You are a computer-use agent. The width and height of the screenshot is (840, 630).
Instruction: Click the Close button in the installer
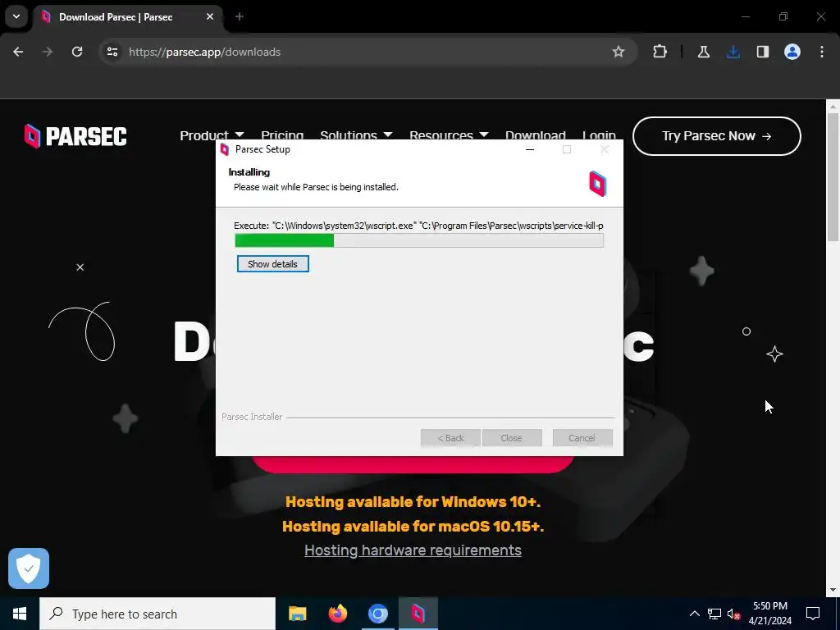[x=512, y=438]
